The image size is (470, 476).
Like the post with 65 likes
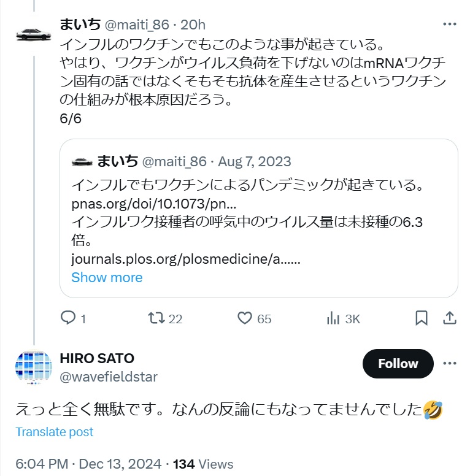point(245,318)
